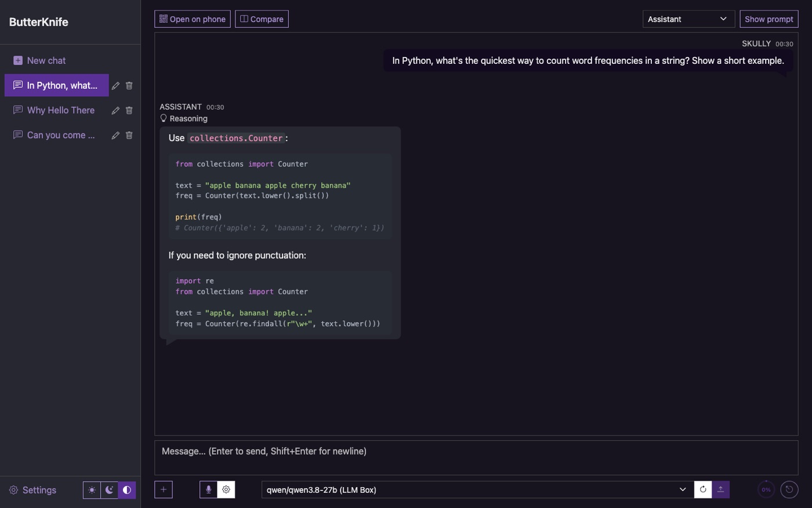The width and height of the screenshot is (812, 508).
Task: Switch to light theme sun toggle
Action: click(92, 490)
